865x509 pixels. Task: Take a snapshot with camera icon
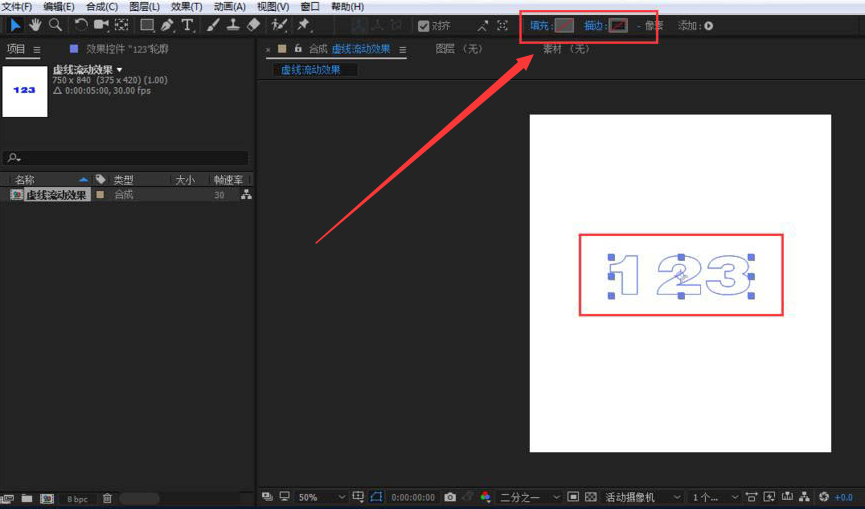coord(451,497)
